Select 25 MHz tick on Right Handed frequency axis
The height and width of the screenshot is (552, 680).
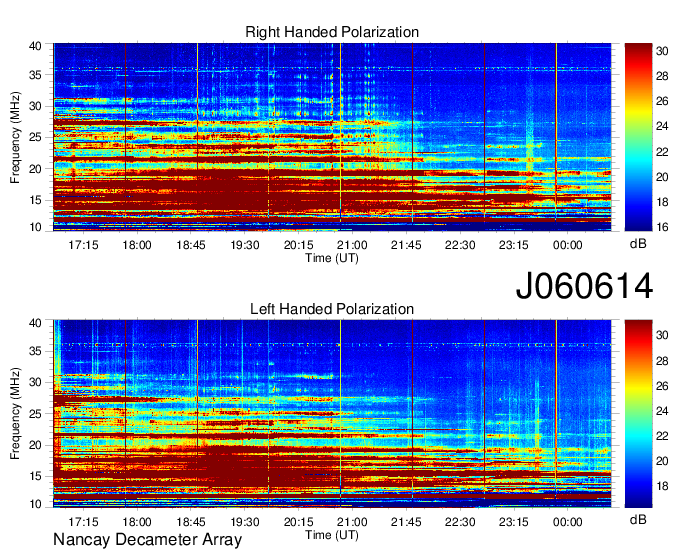point(36,137)
